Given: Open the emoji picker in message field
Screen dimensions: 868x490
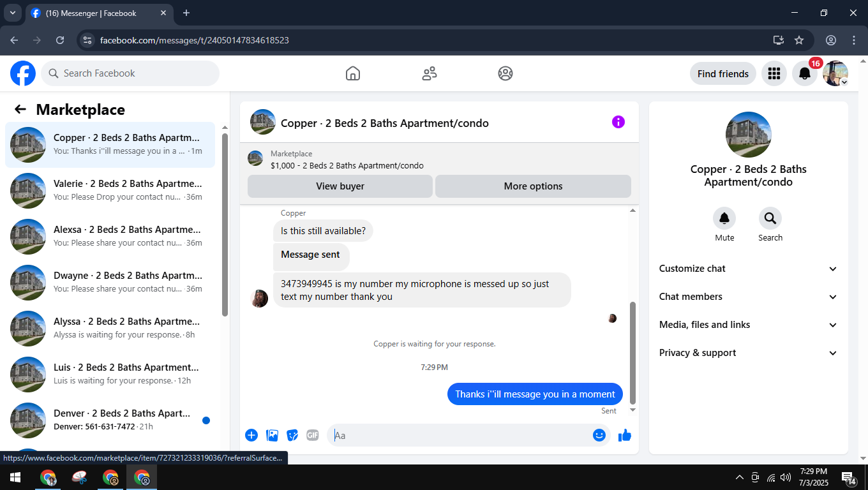Looking at the screenshot, I should click(599, 435).
